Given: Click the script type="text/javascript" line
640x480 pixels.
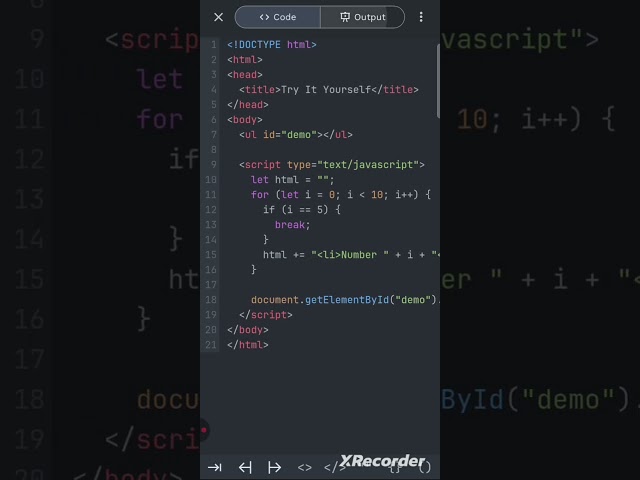Looking at the screenshot, I should [x=332, y=164].
